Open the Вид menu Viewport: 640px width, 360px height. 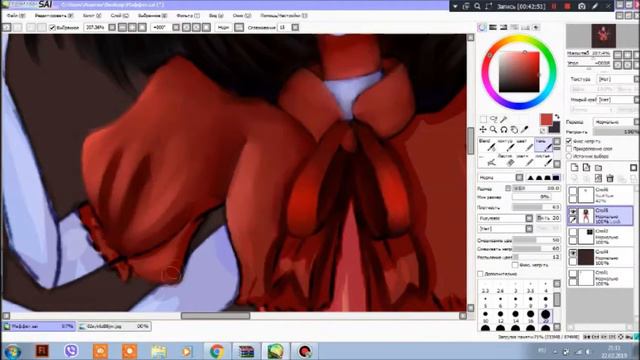216,16
